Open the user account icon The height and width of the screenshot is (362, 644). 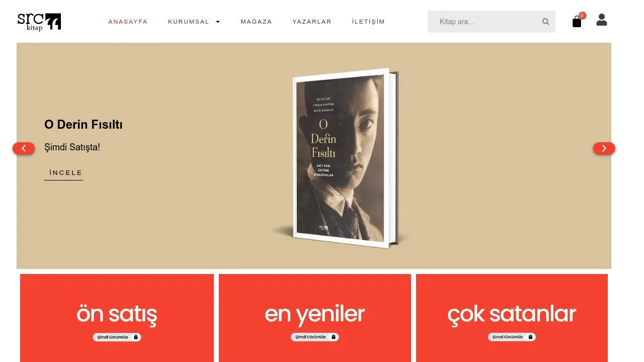(601, 20)
